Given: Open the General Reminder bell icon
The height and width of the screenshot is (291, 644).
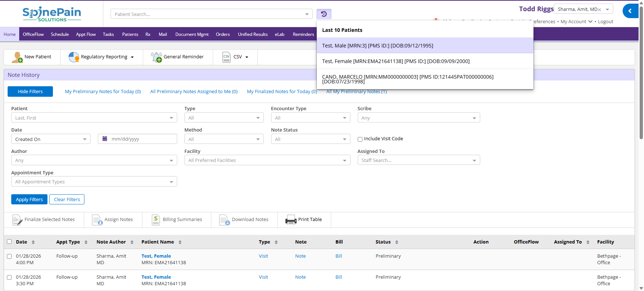Looking at the screenshot, I should pos(157,57).
